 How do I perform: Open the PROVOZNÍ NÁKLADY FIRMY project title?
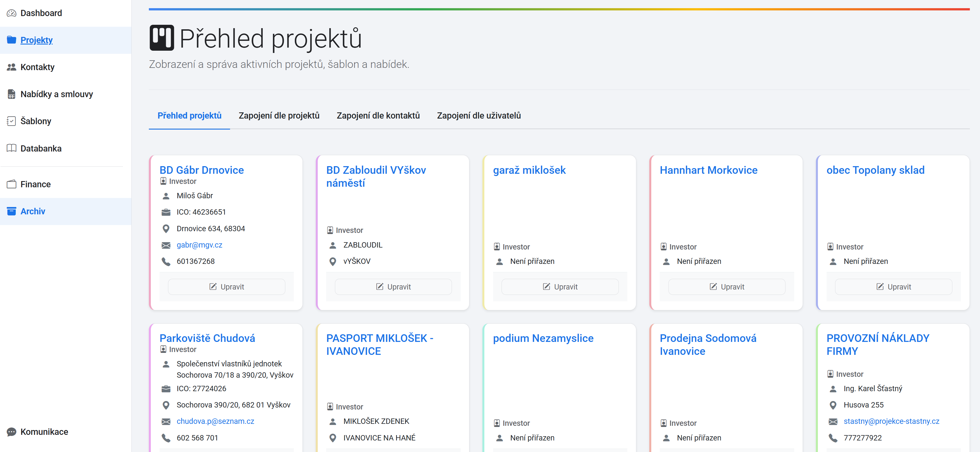(877, 344)
